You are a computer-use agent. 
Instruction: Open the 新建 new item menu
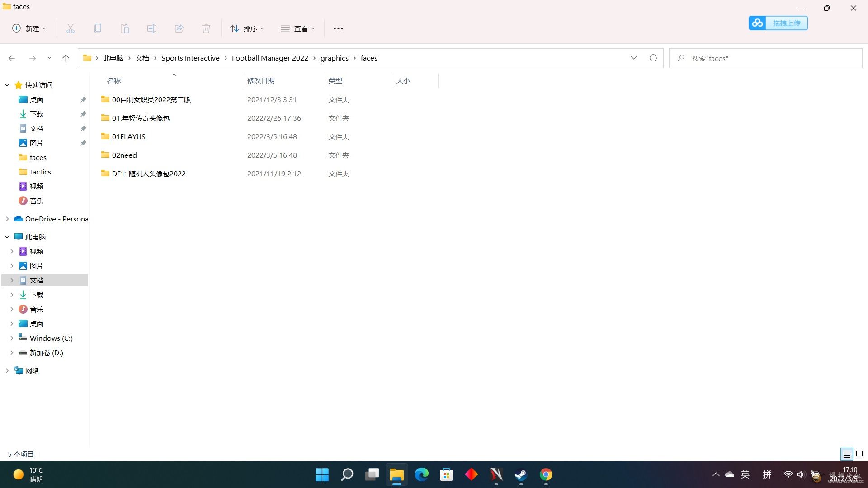coord(29,28)
